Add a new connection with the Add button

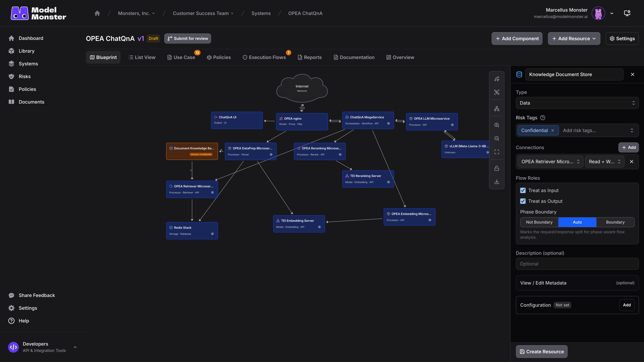click(628, 147)
